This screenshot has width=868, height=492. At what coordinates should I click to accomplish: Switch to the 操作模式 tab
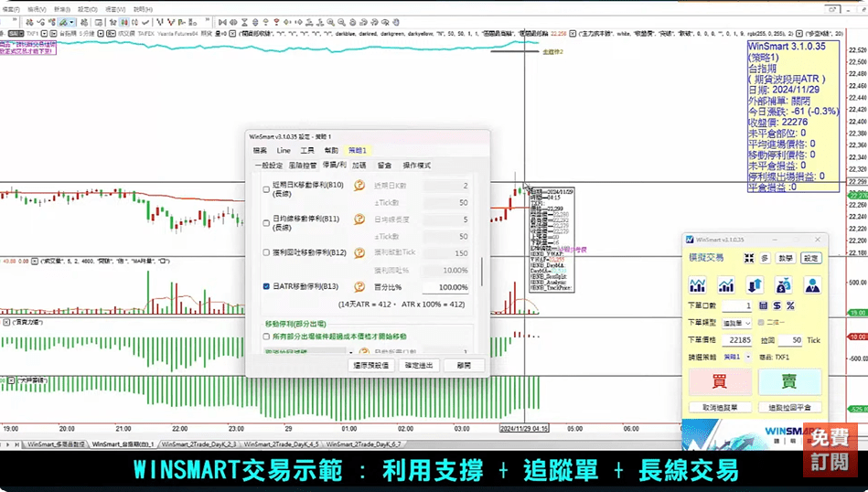416,166
